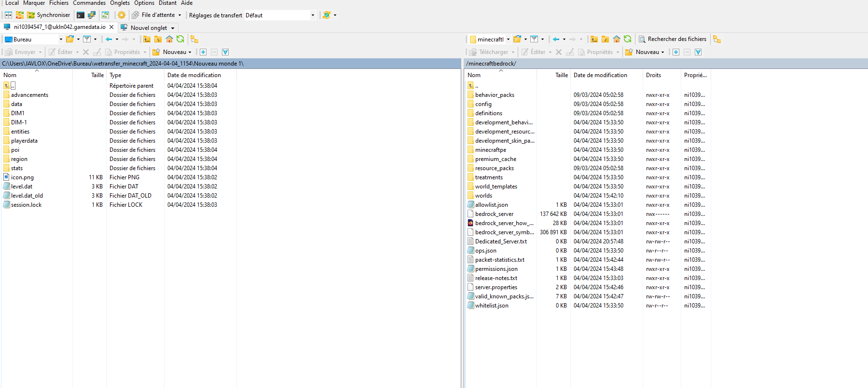Viewport: 868px width, 388px height.
Task: Expand the remote back history dropdown arrow
Action: (564, 40)
